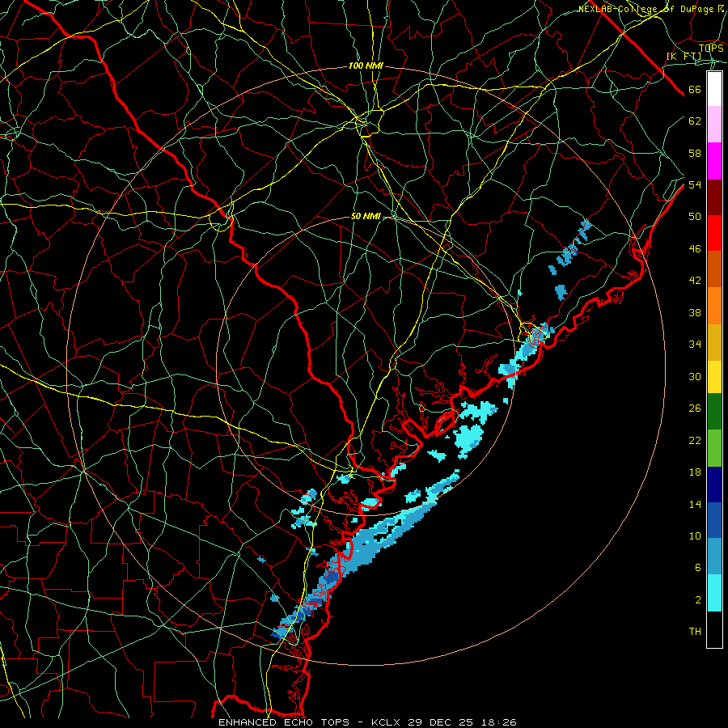This screenshot has height=728, width=728.
Task: Click the K FT units label
Action: (684, 56)
